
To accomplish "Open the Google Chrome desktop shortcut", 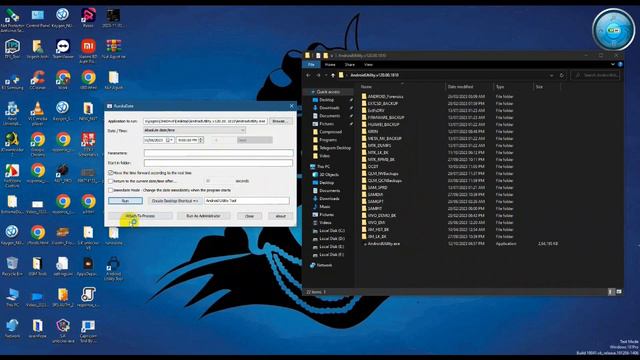I will pyautogui.click(x=38, y=144).
